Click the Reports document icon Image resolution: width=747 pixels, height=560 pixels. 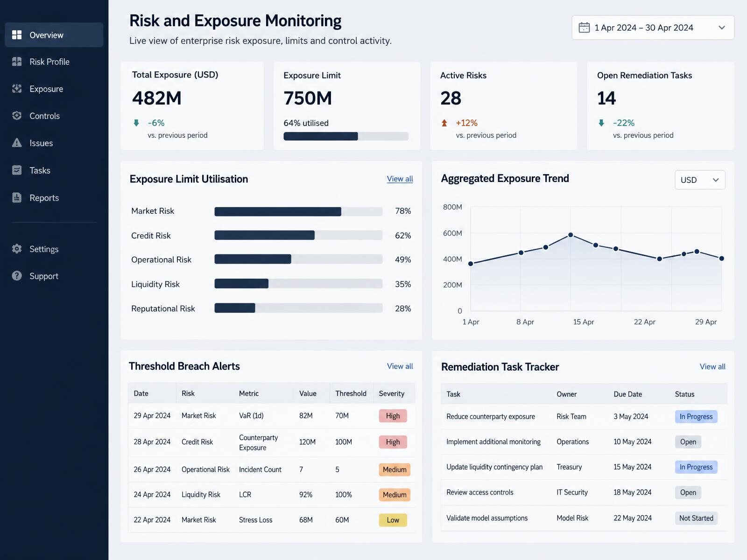coord(17,197)
